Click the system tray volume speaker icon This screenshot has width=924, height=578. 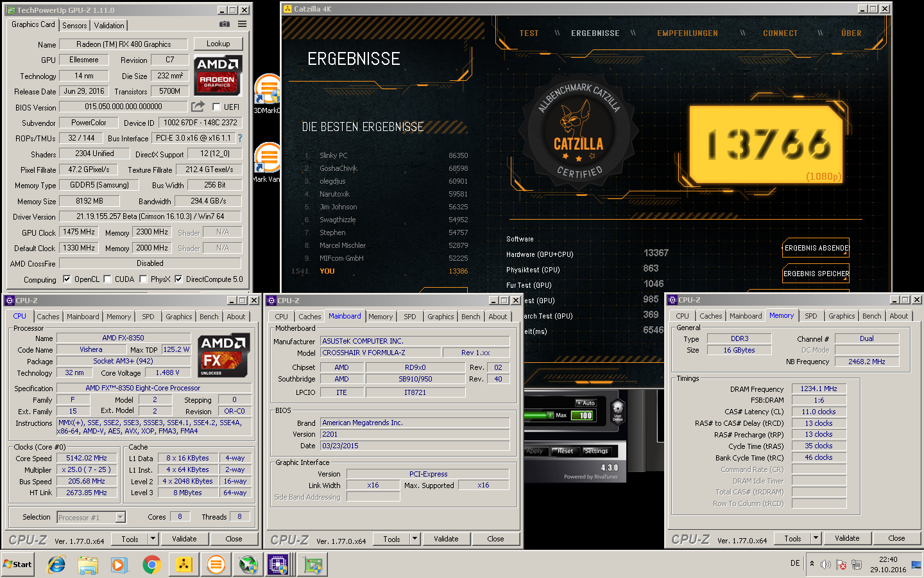tap(826, 565)
